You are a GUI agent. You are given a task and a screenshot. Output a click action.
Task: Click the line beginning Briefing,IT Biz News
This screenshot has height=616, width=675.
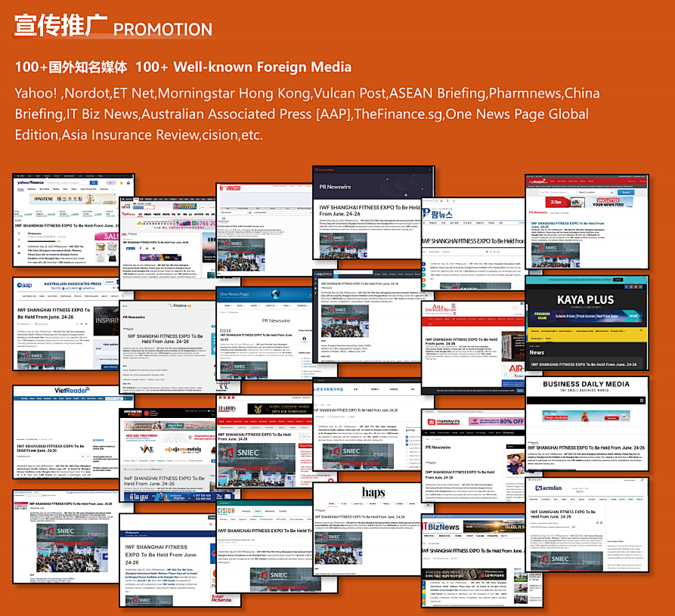(x=302, y=113)
